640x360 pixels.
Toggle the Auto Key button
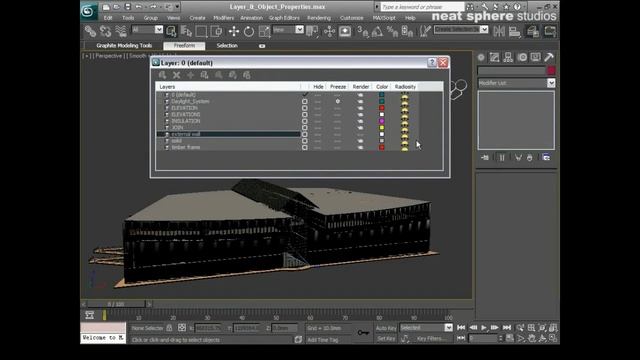(386, 328)
